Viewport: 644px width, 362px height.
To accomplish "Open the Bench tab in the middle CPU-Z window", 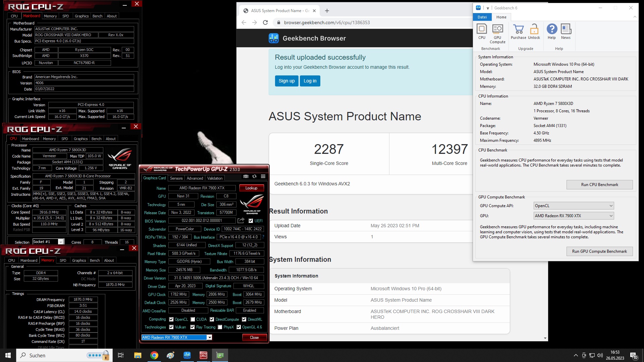I will pyautogui.click(x=96, y=139).
